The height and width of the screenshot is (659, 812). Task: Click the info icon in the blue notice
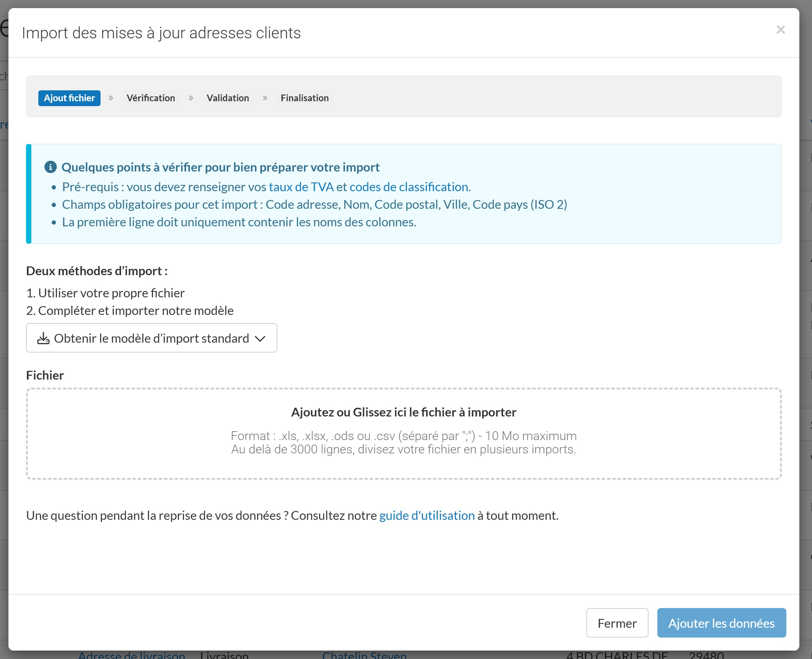51,167
